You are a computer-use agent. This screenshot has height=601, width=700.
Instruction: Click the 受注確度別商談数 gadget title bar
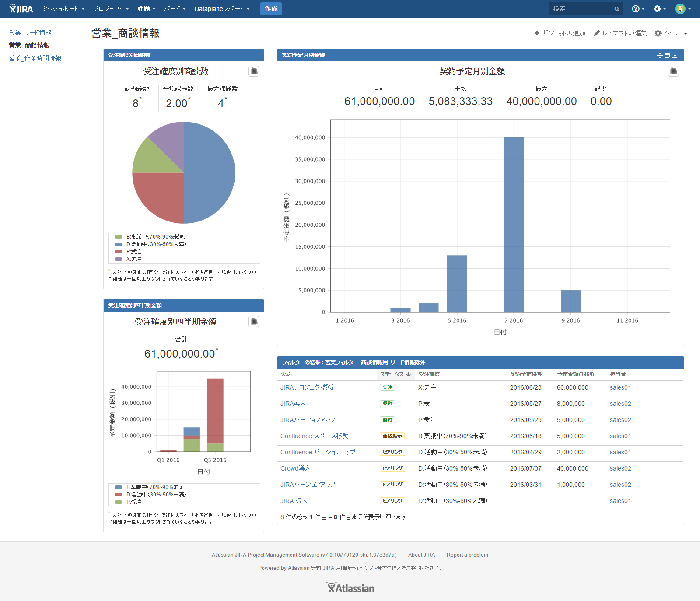(x=184, y=55)
